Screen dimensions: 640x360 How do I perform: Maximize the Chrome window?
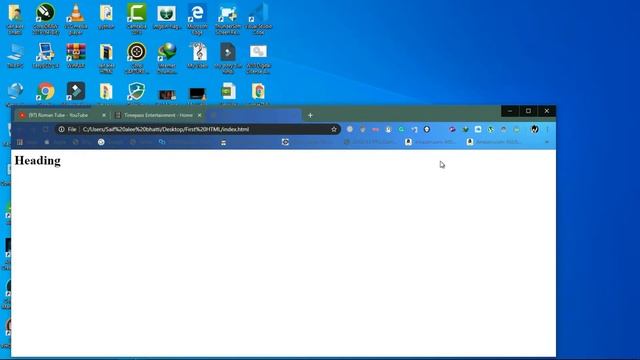[529, 111]
